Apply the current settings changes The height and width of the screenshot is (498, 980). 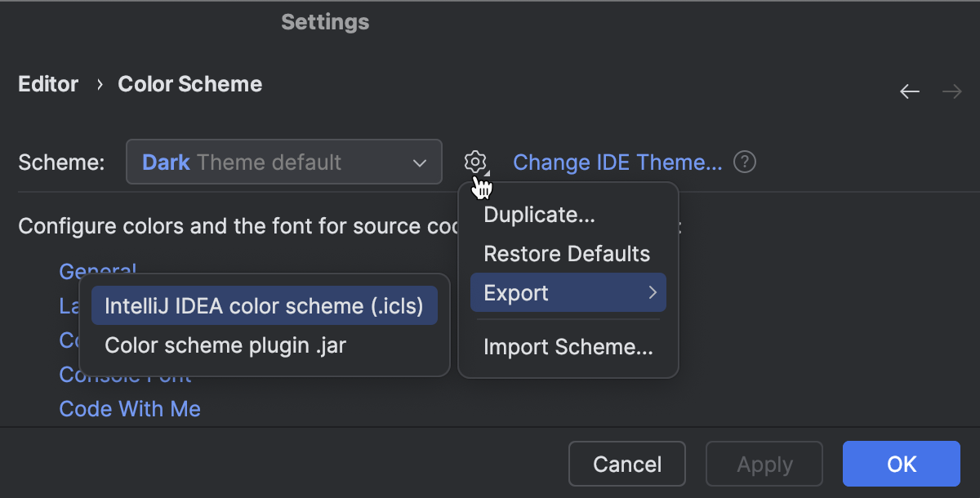coord(764,464)
